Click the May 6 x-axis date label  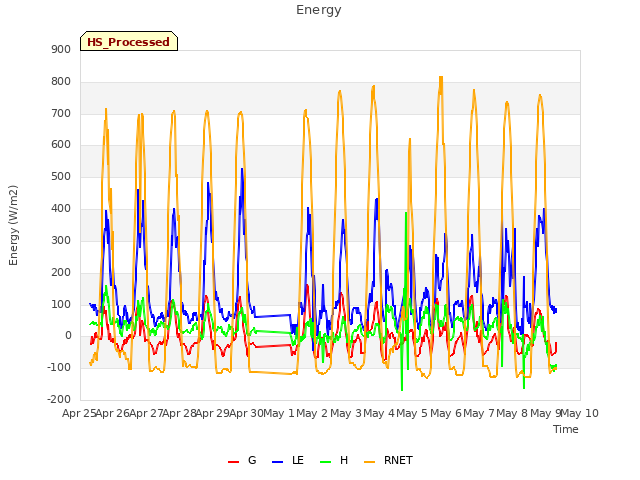[x=446, y=413]
